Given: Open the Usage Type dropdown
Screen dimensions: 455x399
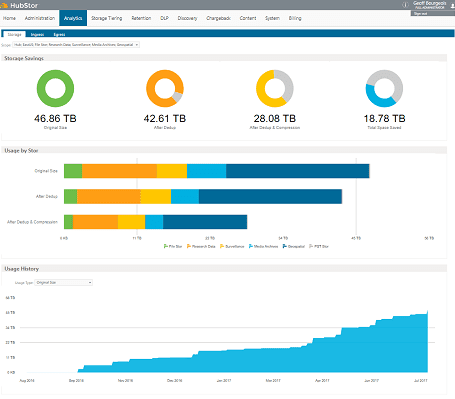Looking at the screenshot, I should click(x=64, y=283).
